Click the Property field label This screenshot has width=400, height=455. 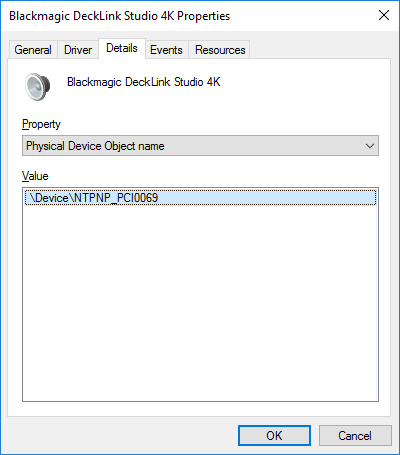coord(41,124)
